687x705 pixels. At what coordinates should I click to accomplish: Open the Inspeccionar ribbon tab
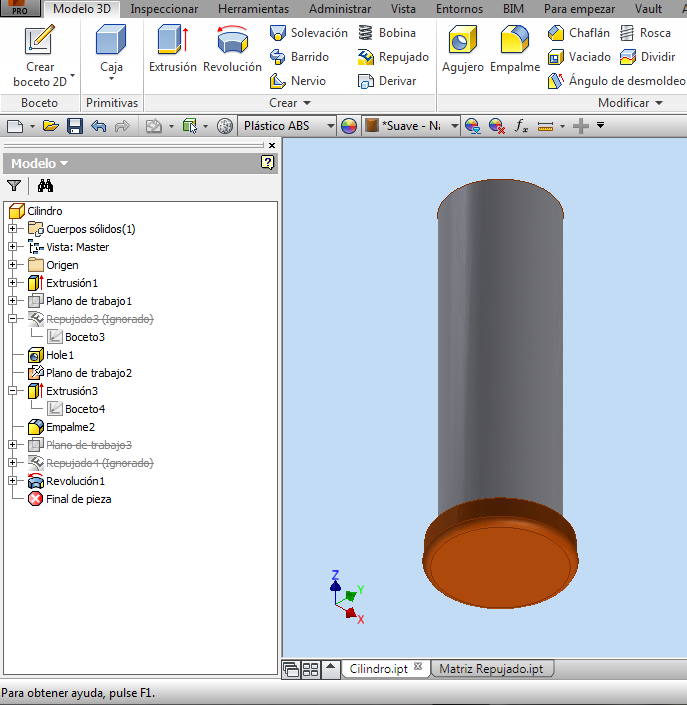(164, 9)
